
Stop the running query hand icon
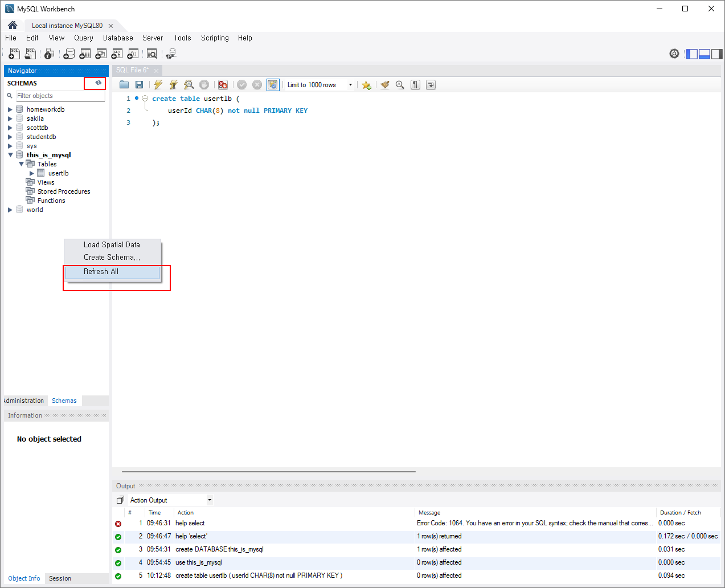204,85
